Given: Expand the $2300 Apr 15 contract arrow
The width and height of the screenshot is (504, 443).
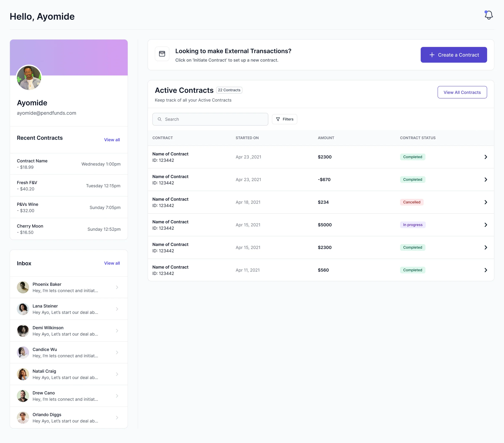Looking at the screenshot, I should pyautogui.click(x=486, y=248).
